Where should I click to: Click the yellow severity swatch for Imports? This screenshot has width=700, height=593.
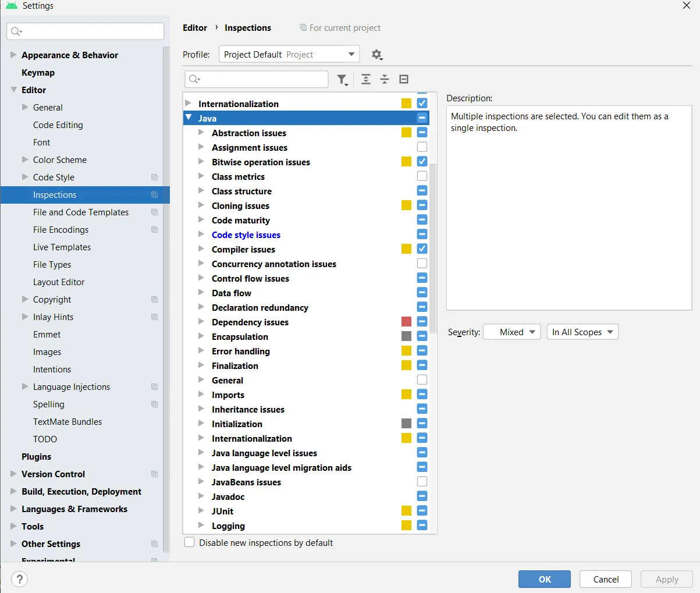point(406,395)
